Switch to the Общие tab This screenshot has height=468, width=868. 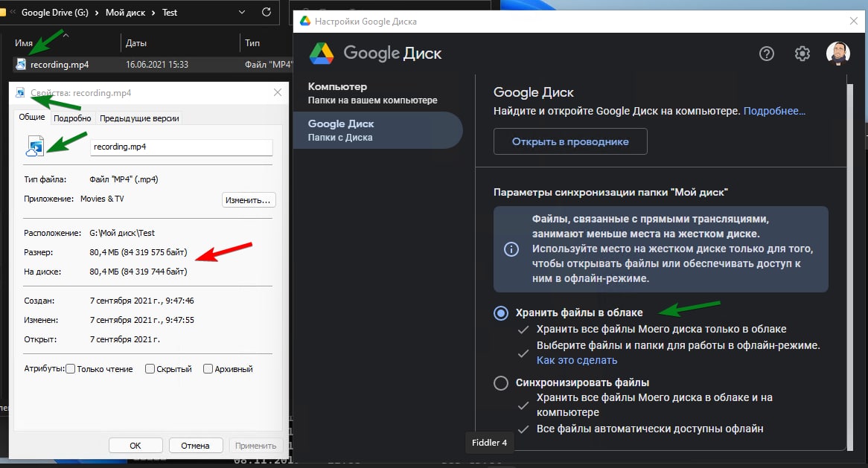(31, 118)
